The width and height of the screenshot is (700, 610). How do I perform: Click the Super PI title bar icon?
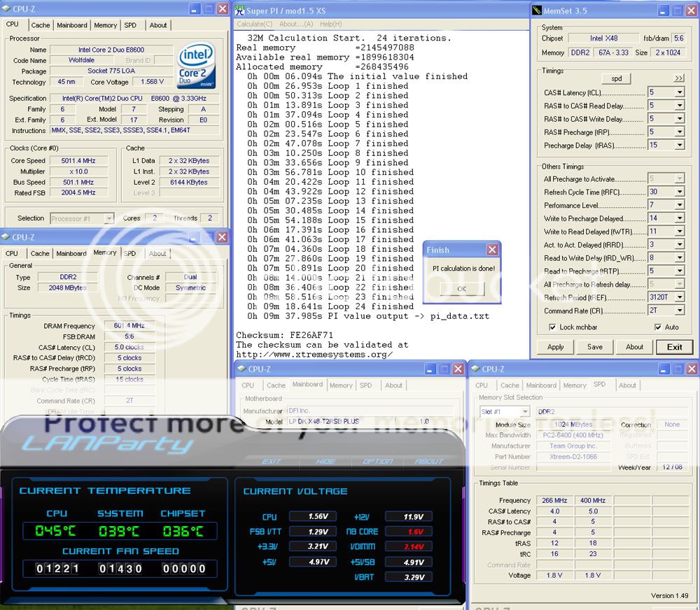[x=239, y=10]
